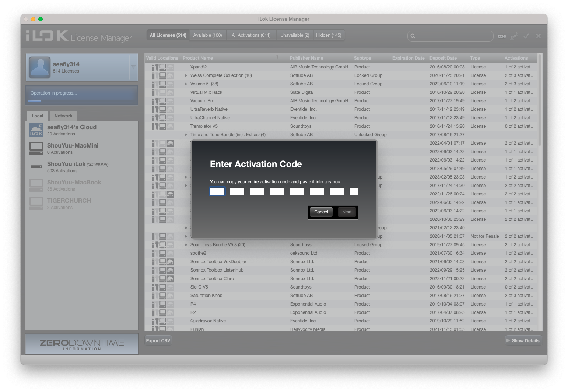Viewport: 568px width, 392px height.
Task: Sort by Valid Locations column header
Action: point(162,58)
